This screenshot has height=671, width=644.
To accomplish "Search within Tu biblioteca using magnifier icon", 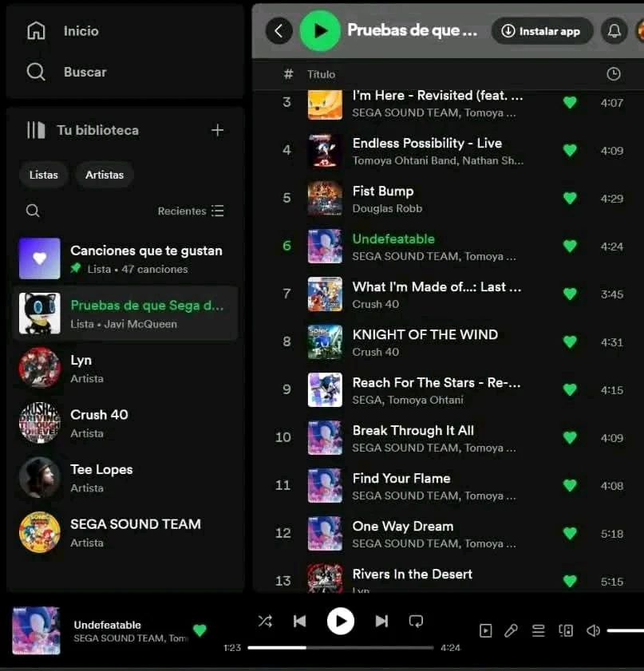I will (33, 211).
